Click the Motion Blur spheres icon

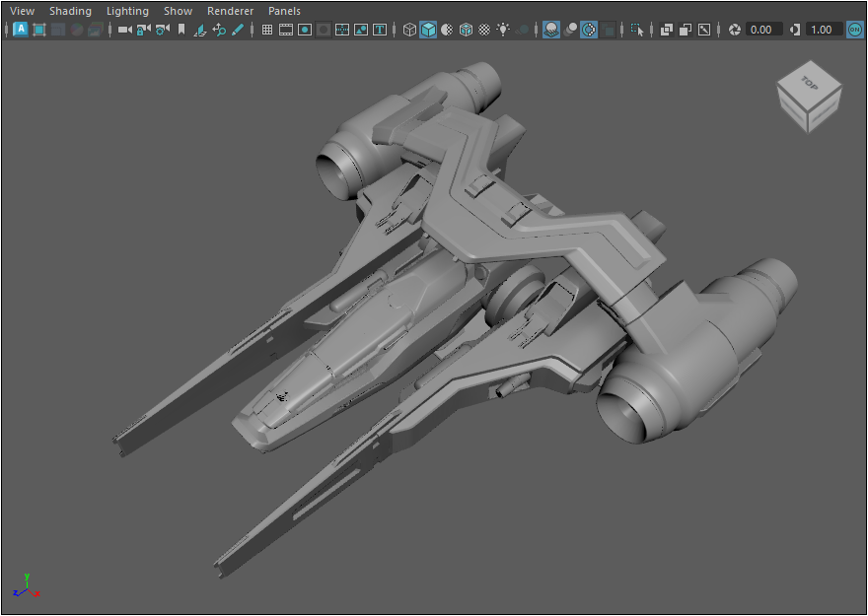tap(570, 30)
